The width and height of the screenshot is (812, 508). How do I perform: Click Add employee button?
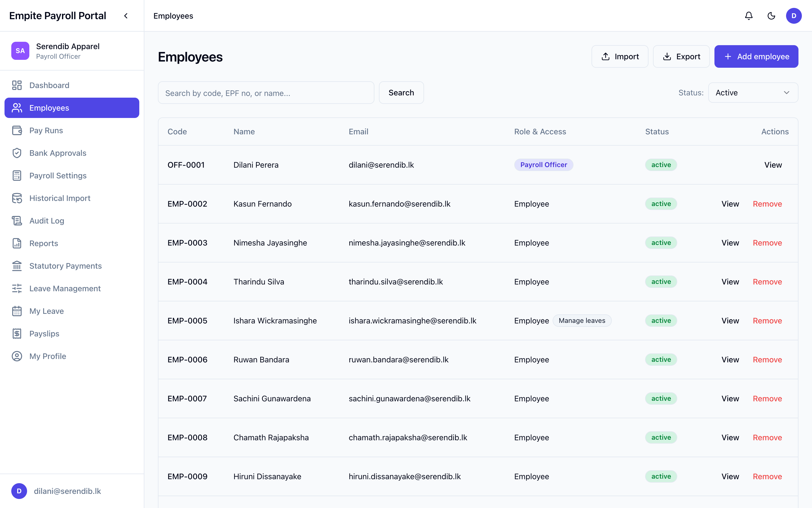pos(756,56)
